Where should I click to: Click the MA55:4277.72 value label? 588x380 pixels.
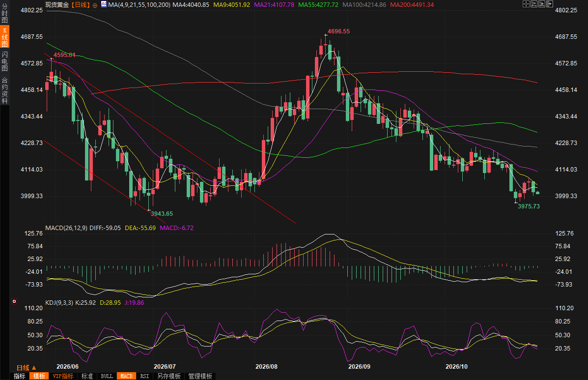(318, 5)
